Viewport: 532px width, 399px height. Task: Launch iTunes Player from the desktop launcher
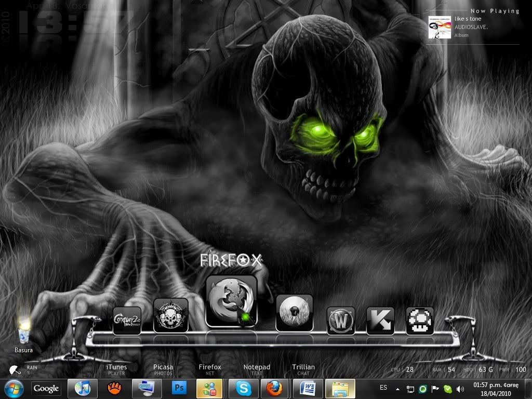click(x=116, y=369)
